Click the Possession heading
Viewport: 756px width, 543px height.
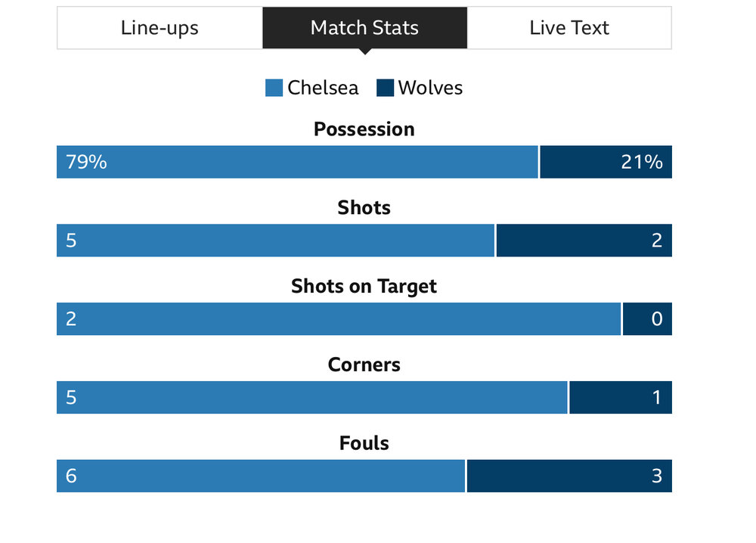click(364, 129)
